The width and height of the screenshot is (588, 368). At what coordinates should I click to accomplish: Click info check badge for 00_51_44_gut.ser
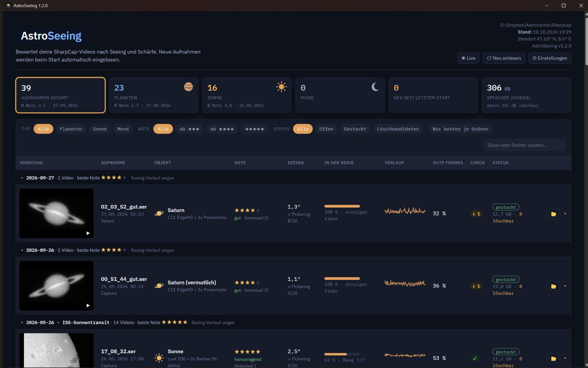click(476, 286)
